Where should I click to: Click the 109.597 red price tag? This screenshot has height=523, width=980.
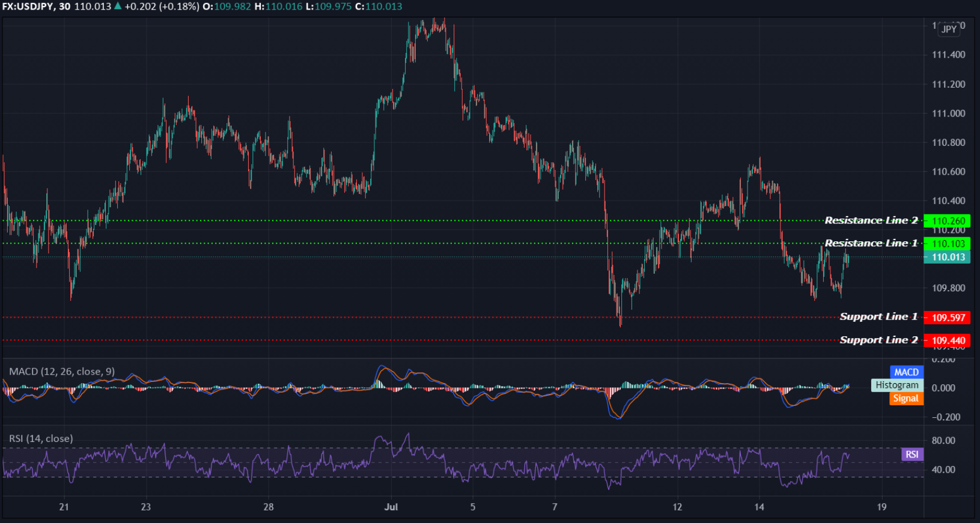(947, 318)
